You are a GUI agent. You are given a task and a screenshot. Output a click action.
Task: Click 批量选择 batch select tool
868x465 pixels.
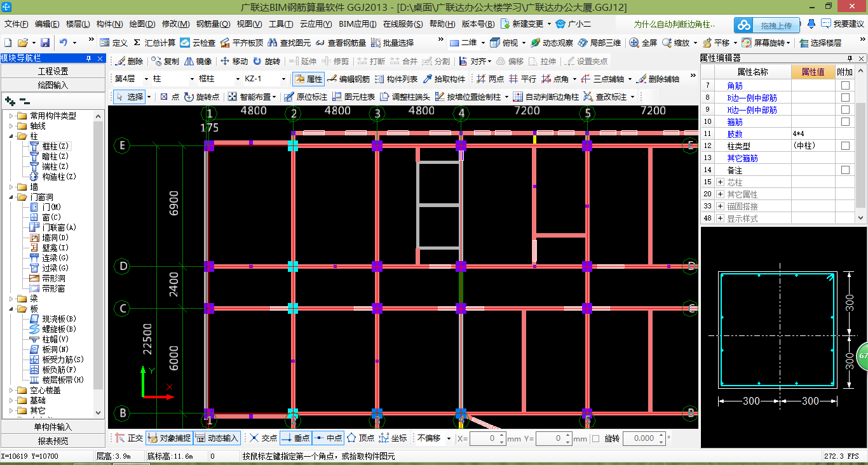(393, 43)
